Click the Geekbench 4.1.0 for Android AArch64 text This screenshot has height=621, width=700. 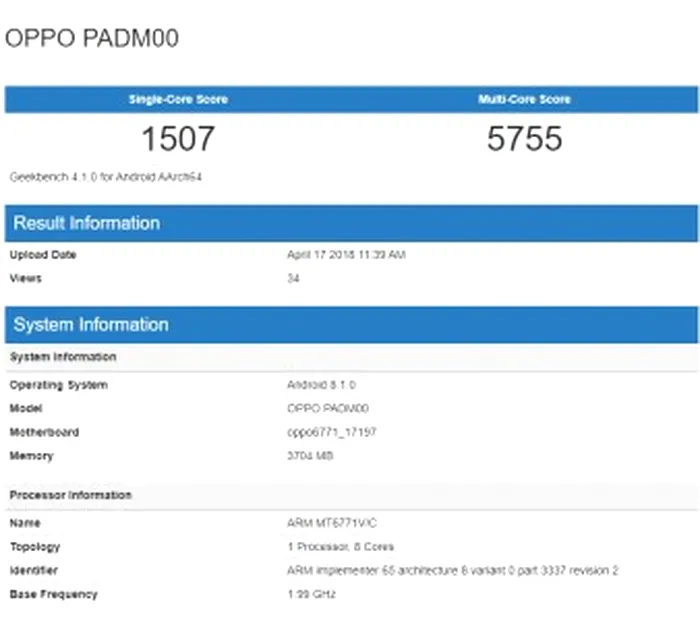click(106, 177)
